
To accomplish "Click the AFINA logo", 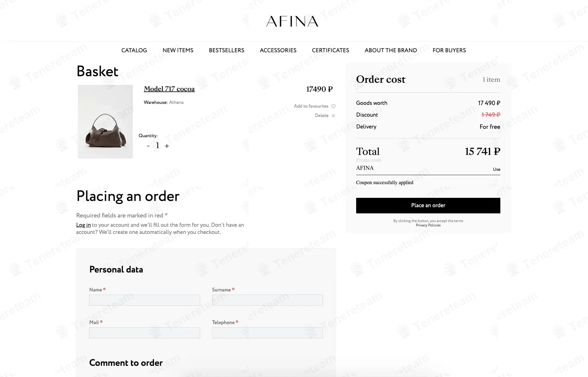I will click(292, 21).
